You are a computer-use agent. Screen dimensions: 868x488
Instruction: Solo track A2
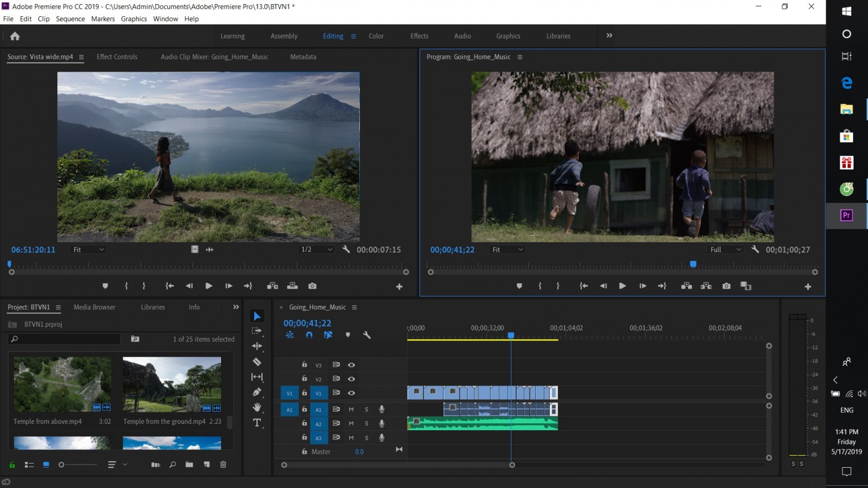[x=366, y=424]
